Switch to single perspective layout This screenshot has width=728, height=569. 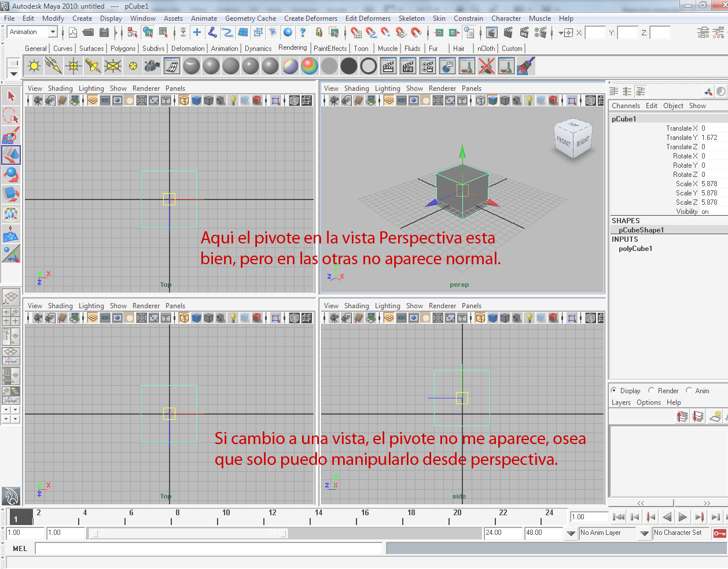point(11,297)
